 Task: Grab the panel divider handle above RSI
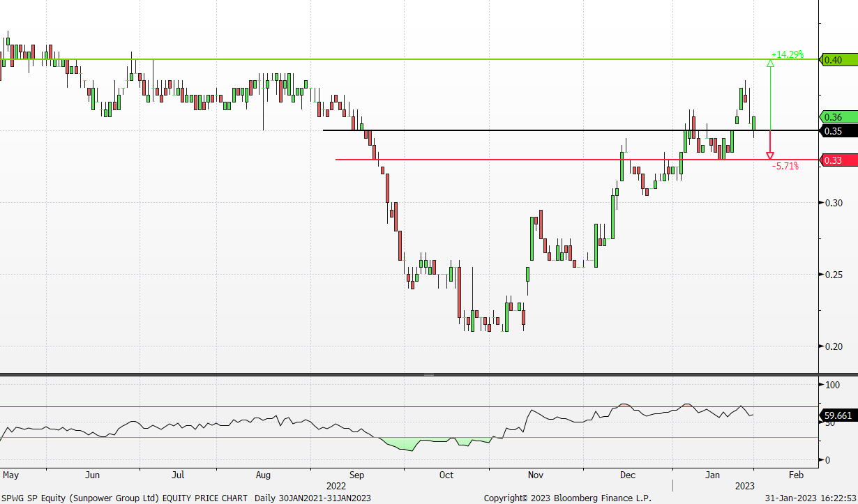tap(428, 375)
